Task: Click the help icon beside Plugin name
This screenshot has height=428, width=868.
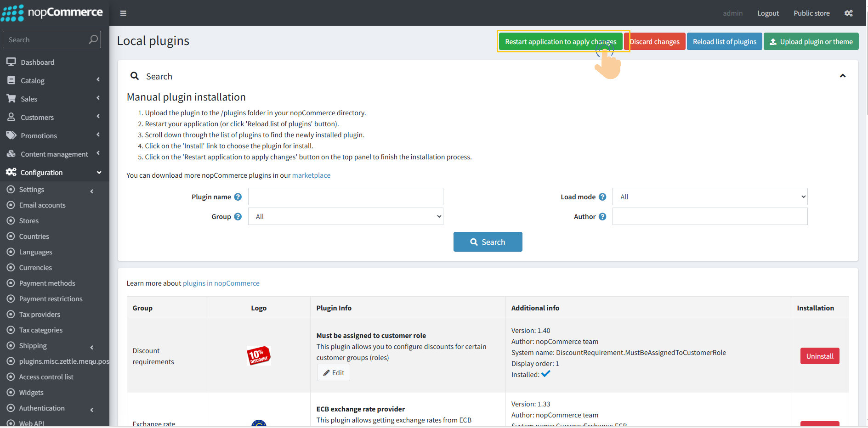Action: (x=238, y=197)
